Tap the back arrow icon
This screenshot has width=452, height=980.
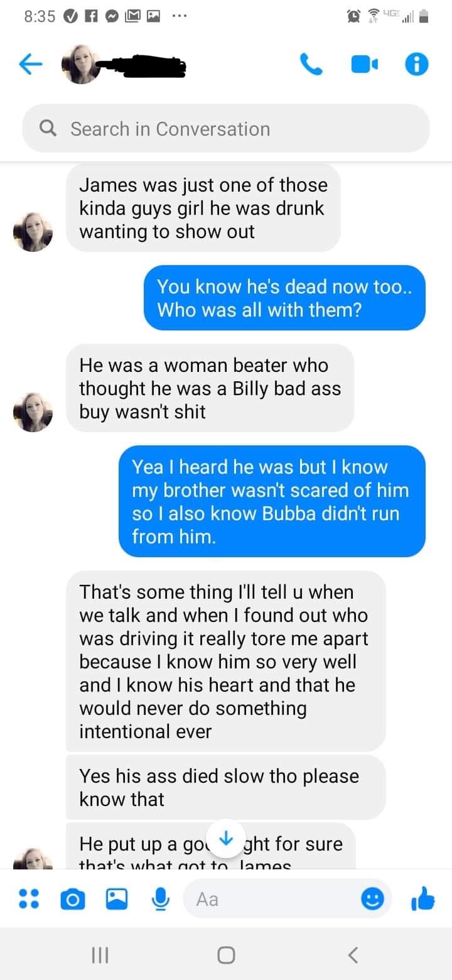tap(30, 63)
